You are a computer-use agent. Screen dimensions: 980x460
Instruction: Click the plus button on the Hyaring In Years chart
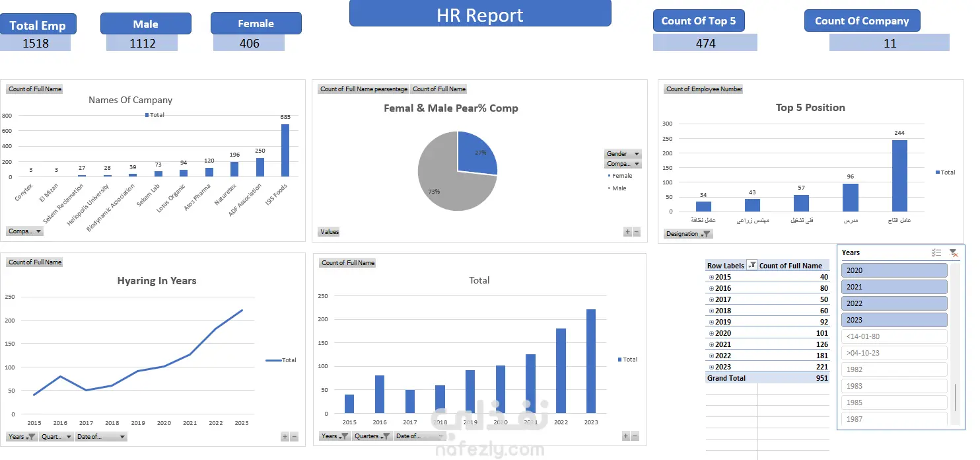tap(285, 437)
